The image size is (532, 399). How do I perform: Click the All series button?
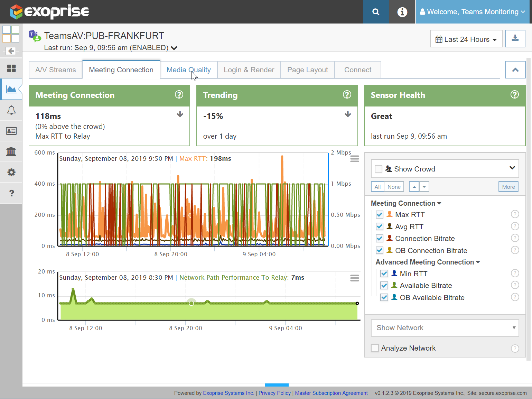[x=377, y=187]
